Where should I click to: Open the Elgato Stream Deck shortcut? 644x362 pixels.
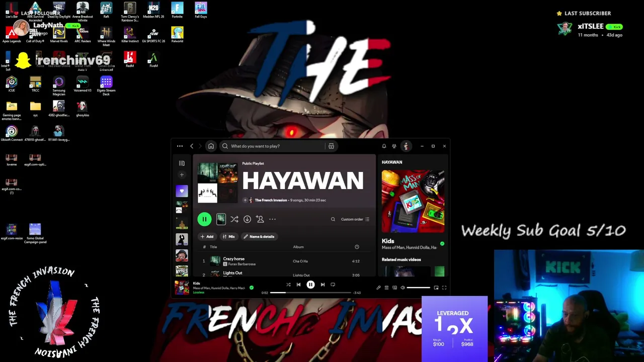(x=106, y=85)
